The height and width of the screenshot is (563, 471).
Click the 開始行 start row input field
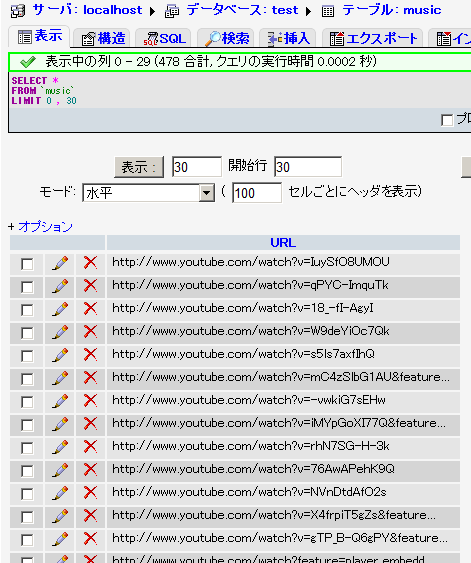308,167
